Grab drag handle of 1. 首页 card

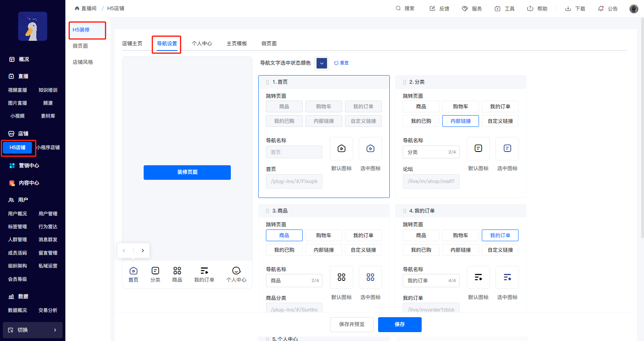pos(268,82)
